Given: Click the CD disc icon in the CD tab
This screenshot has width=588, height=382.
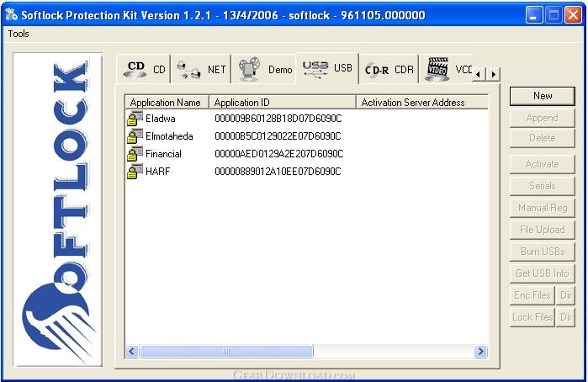Looking at the screenshot, I should (135, 69).
